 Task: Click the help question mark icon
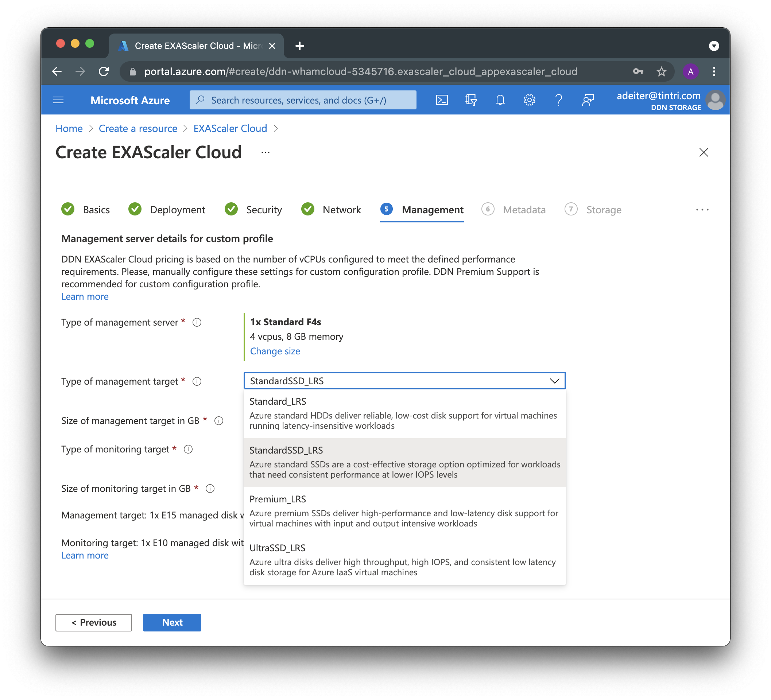558,100
